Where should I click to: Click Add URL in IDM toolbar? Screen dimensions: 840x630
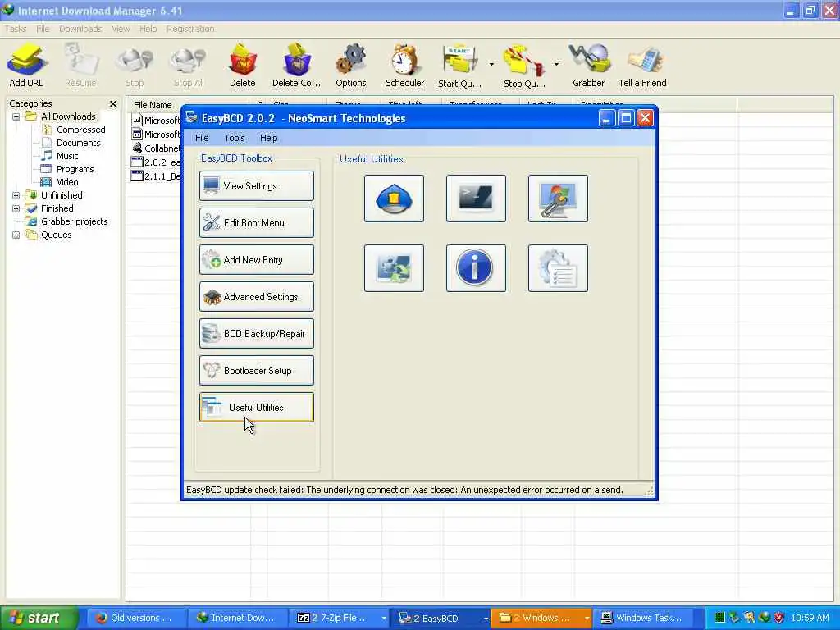pyautogui.click(x=25, y=66)
